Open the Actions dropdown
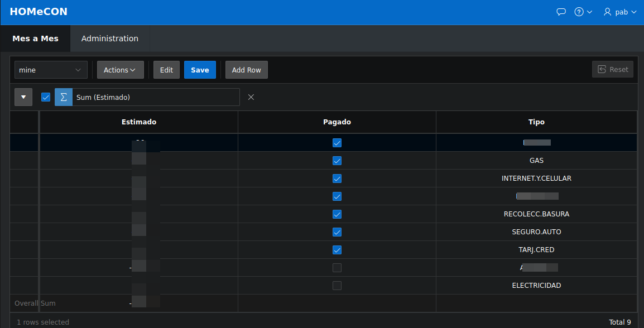644x328 pixels. tap(120, 69)
